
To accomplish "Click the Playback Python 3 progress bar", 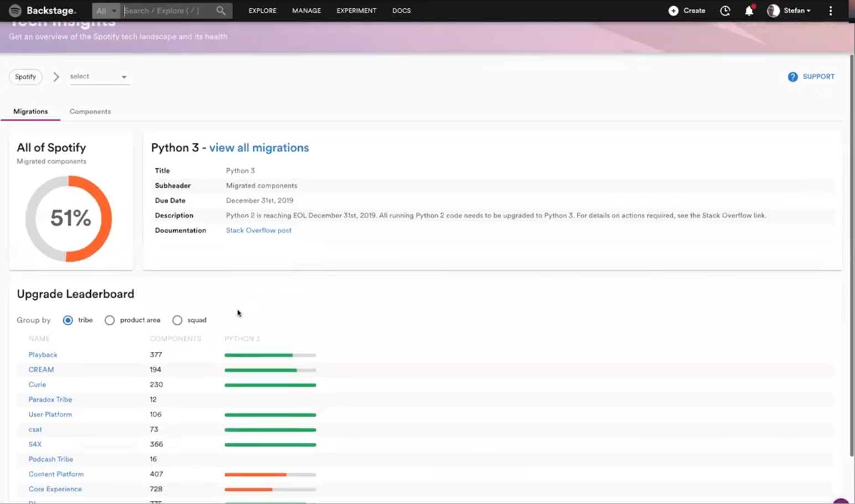I will (270, 355).
